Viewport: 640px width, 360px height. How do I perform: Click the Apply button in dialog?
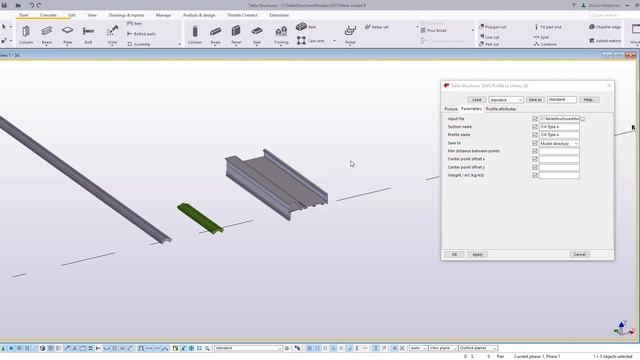click(477, 254)
